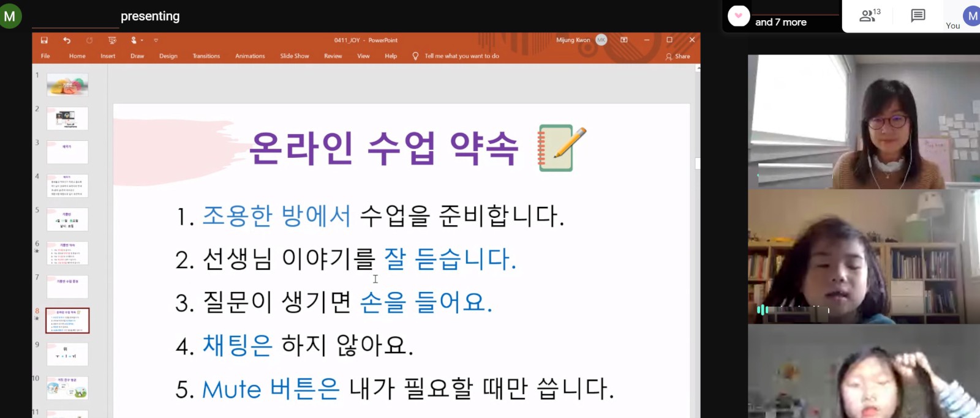Open the Transitions ribbon tab
This screenshot has height=418, width=980.
[206, 56]
